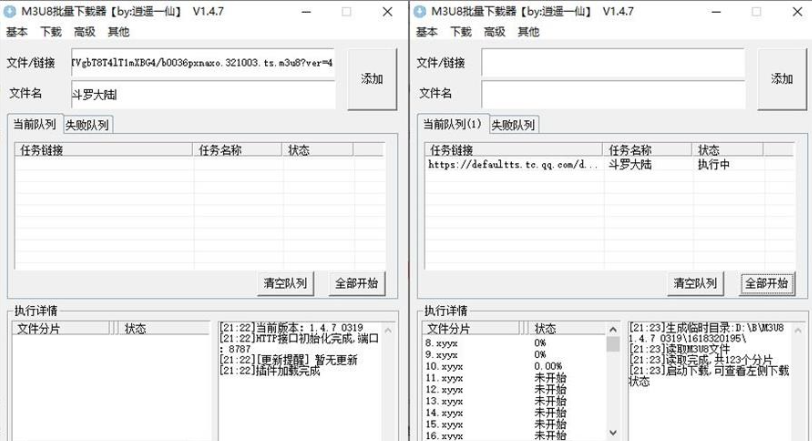Click scroll up arrow of left log panel
Image resolution: width=812 pixels, height=441 pixels.
pos(388,330)
